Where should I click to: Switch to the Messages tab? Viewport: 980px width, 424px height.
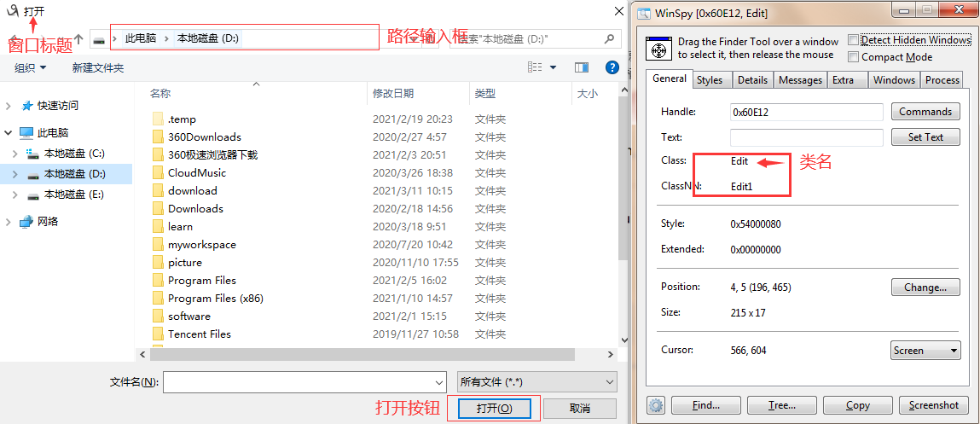pyautogui.click(x=801, y=80)
